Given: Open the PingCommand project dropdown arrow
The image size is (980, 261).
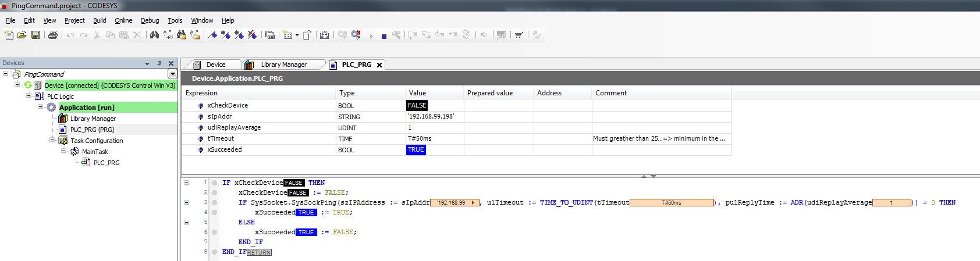Looking at the screenshot, I should (x=172, y=74).
